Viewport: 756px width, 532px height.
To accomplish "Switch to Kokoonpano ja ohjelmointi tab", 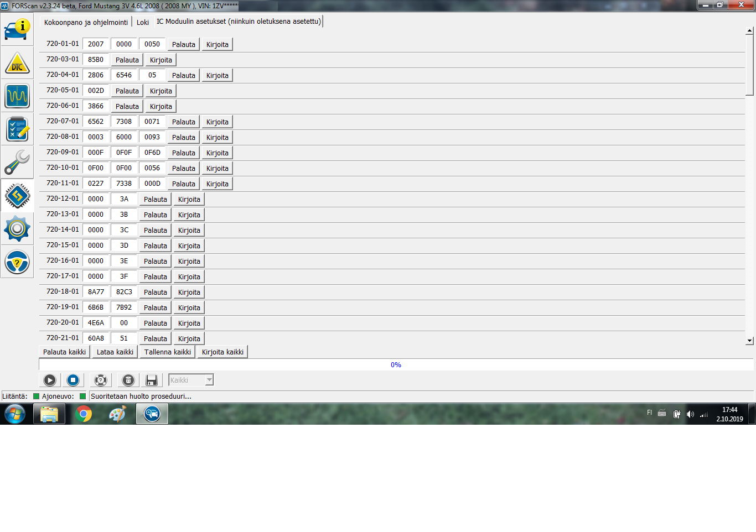I will 86,23.
